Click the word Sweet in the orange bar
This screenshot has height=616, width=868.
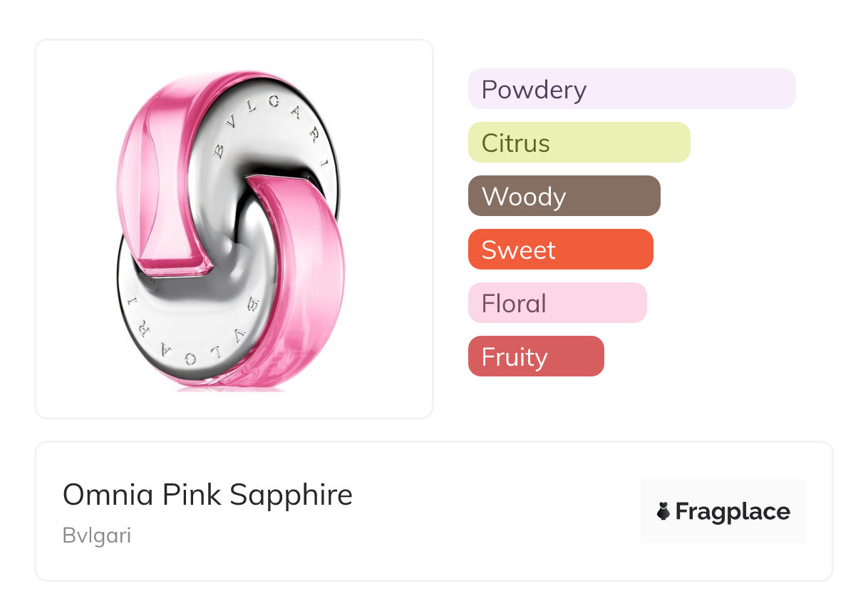[519, 250]
